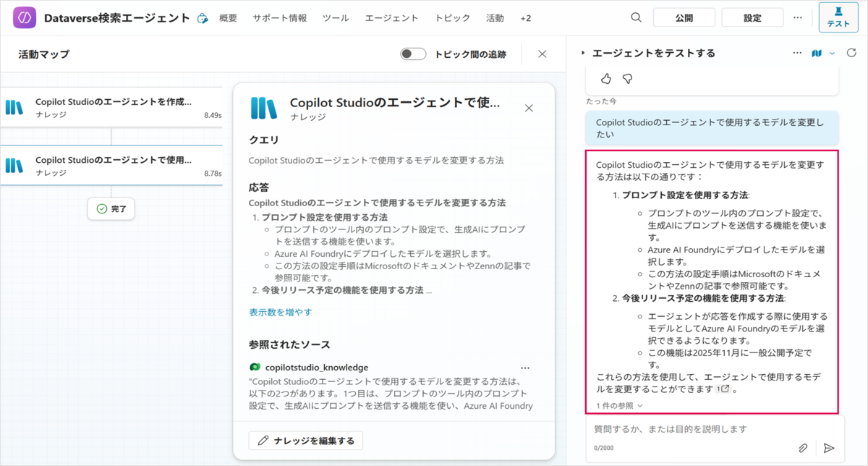The width and height of the screenshot is (868, 466).
Task: Click the blue activity map icon
Action: [x=817, y=53]
